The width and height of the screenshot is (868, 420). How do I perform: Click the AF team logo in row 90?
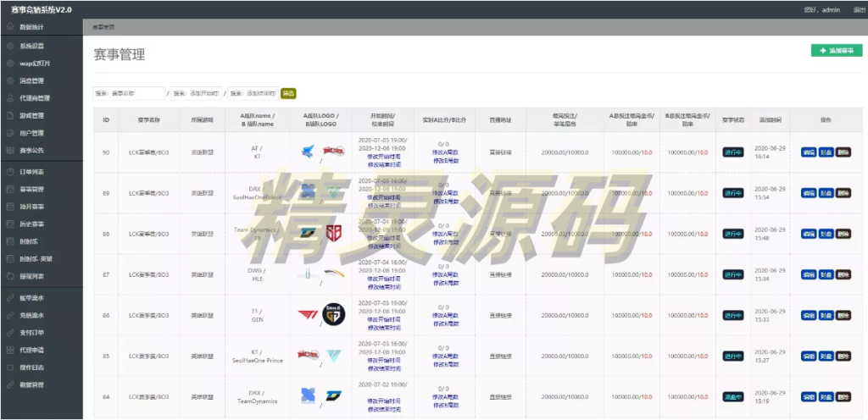click(x=308, y=151)
